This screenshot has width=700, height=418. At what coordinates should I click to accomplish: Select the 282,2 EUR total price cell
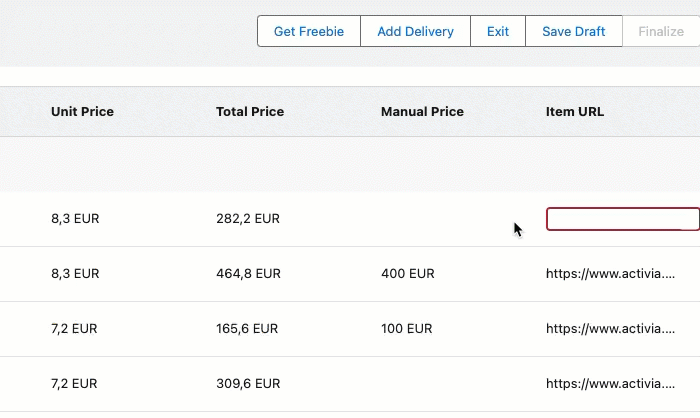coord(248,219)
